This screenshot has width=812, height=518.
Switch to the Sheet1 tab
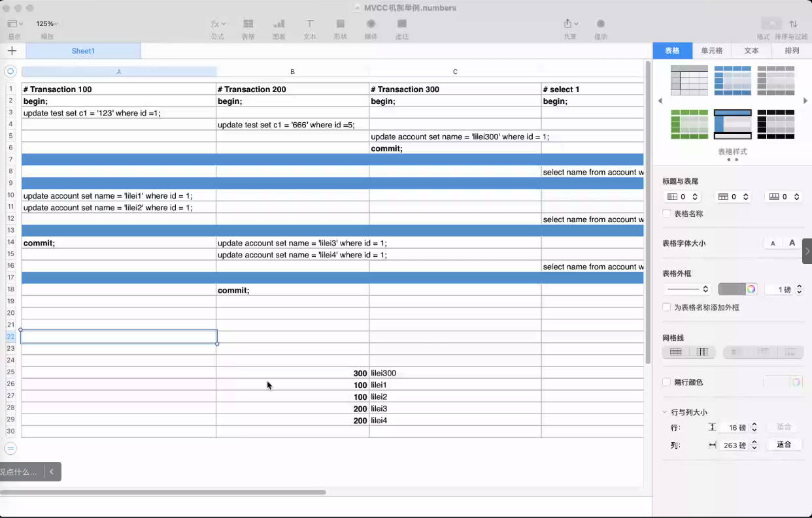83,51
